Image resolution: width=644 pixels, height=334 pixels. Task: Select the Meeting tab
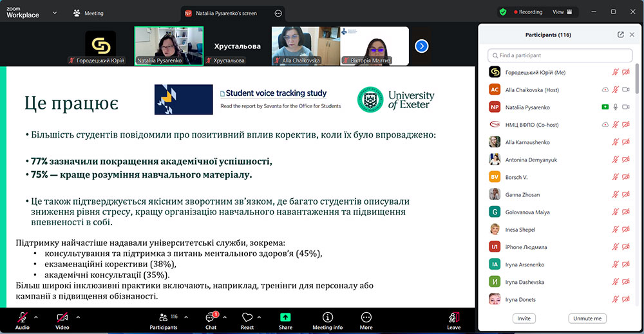[88, 13]
